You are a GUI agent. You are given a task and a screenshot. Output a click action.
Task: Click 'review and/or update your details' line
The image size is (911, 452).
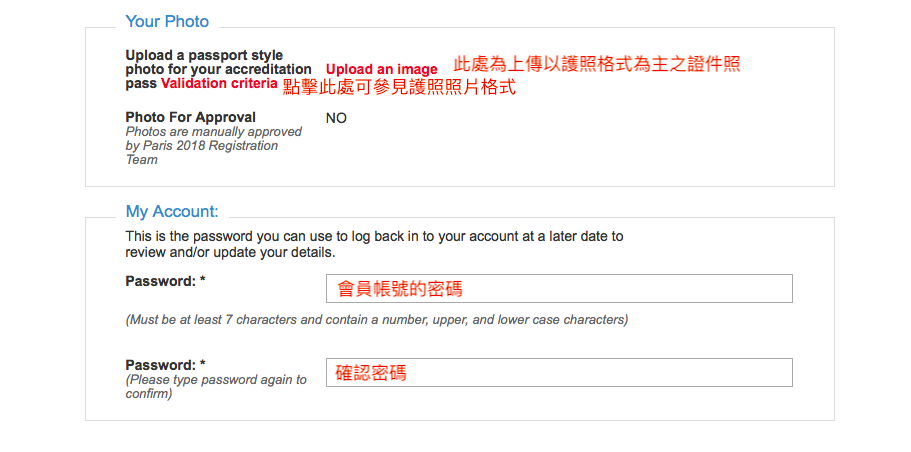point(231,253)
